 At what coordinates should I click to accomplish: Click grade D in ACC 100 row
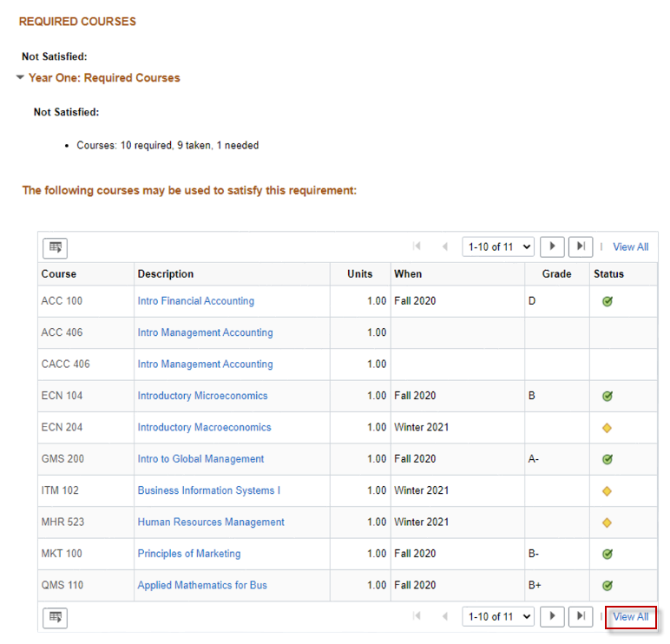point(531,301)
